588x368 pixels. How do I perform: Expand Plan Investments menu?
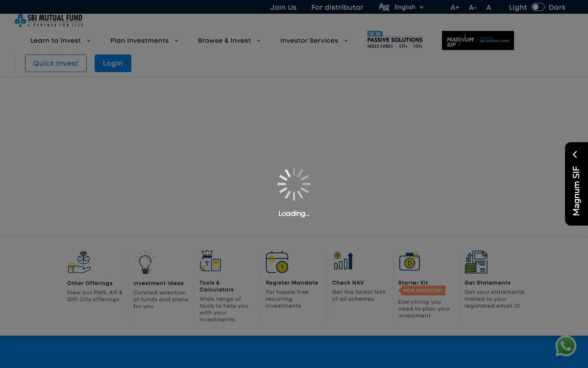click(144, 41)
